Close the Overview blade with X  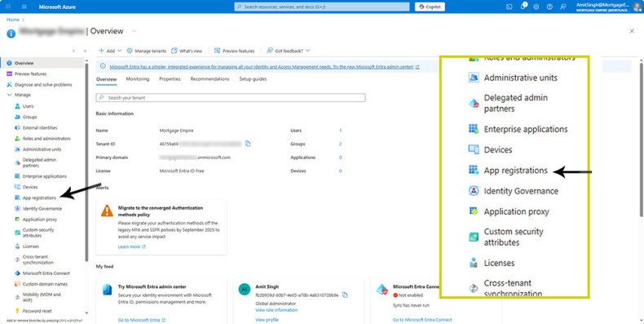click(x=632, y=31)
